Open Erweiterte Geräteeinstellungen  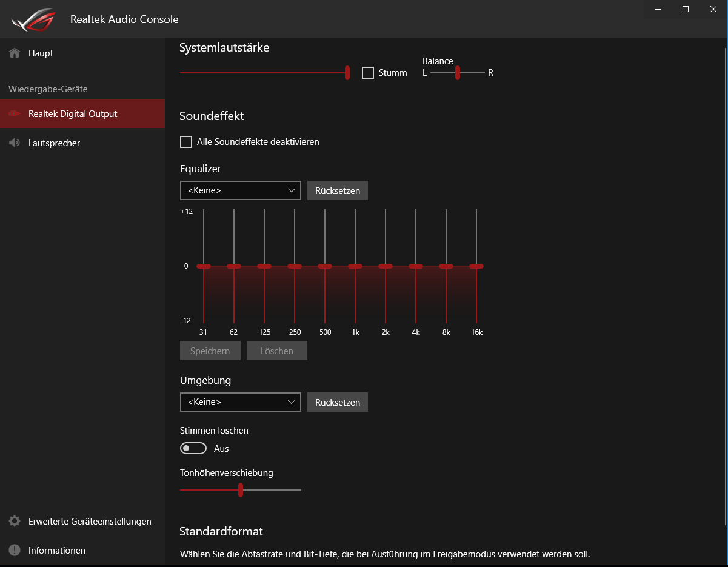pyautogui.click(x=82, y=522)
